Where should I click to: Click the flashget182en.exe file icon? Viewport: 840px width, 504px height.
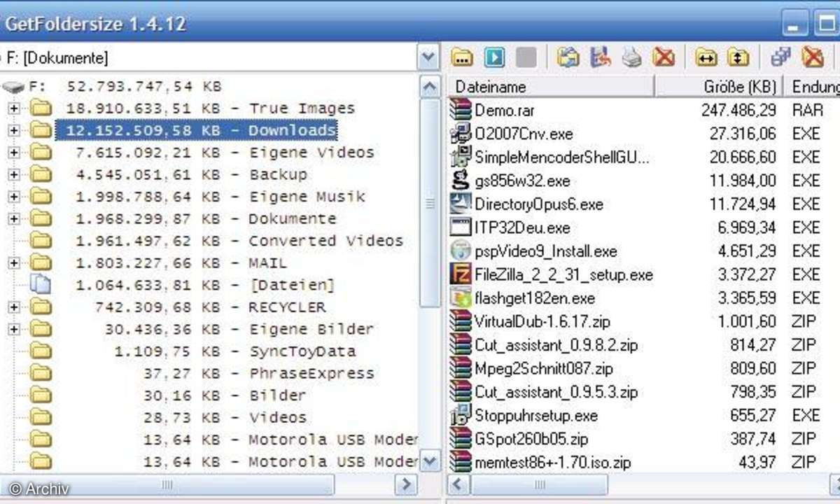(461, 297)
